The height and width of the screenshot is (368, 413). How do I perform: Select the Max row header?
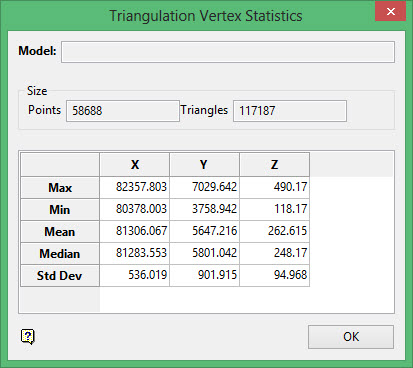point(60,188)
